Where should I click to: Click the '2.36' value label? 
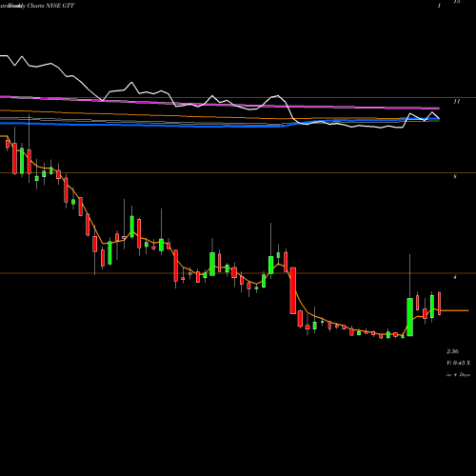[x=452, y=351]
